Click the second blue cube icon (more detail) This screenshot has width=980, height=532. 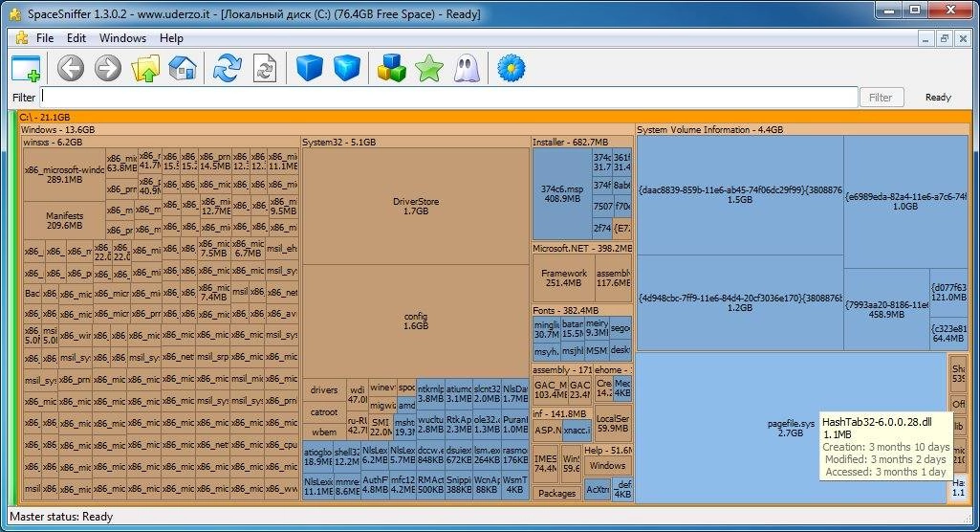pyautogui.click(x=347, y=68)
